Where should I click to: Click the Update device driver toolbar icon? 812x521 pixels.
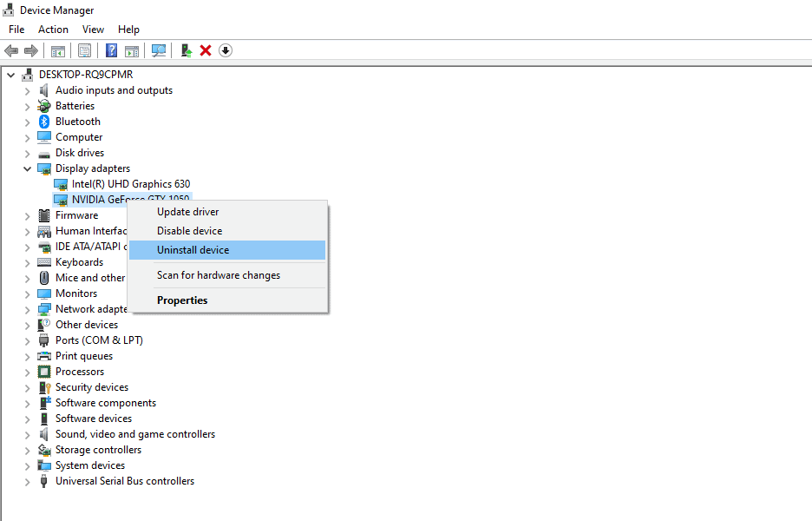(x=186, y=51)
